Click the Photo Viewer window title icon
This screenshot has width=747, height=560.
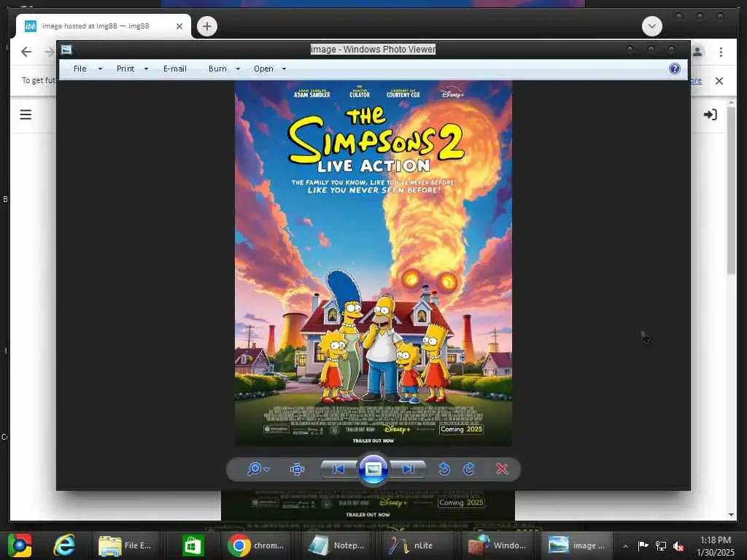tap(66, 50)
